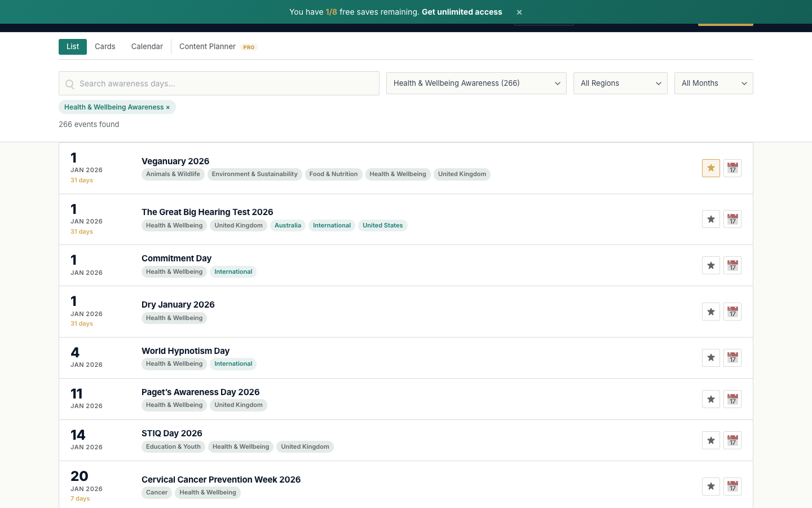Remove the Health & Wellbeing Awareness filter chip
This screenshot has width=812, height=508.
coord(167,107)
